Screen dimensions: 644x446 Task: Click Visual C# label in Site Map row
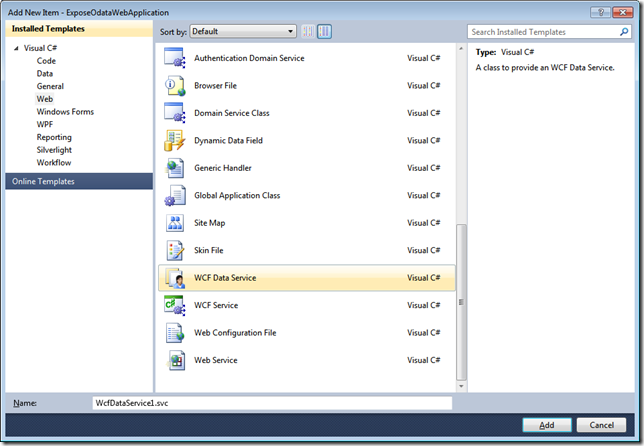tap(423, 223)
